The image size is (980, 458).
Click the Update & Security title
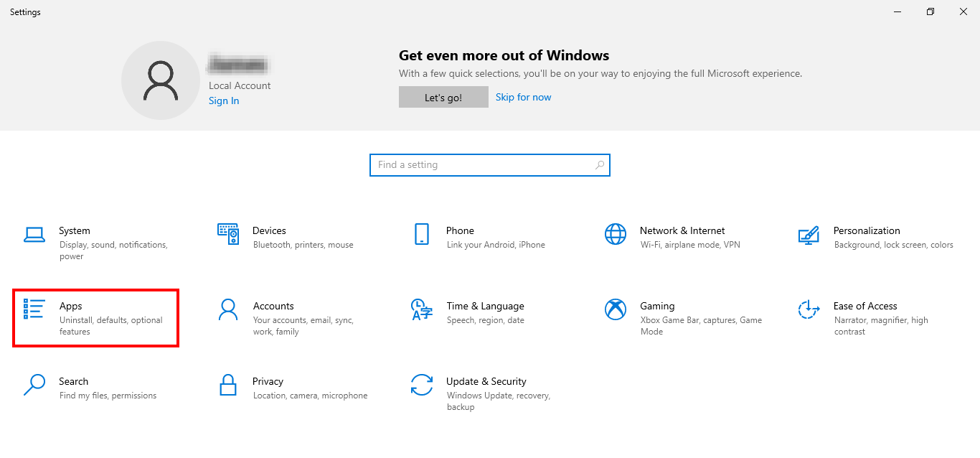tap(486, 381)
